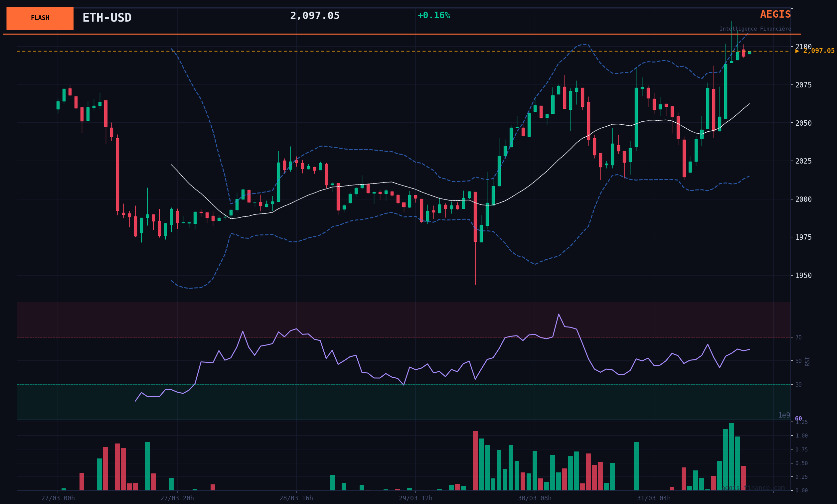Click the RSI 70 overbought level label
The width and height of the screenshot is (837, 504).
(798, 337)
